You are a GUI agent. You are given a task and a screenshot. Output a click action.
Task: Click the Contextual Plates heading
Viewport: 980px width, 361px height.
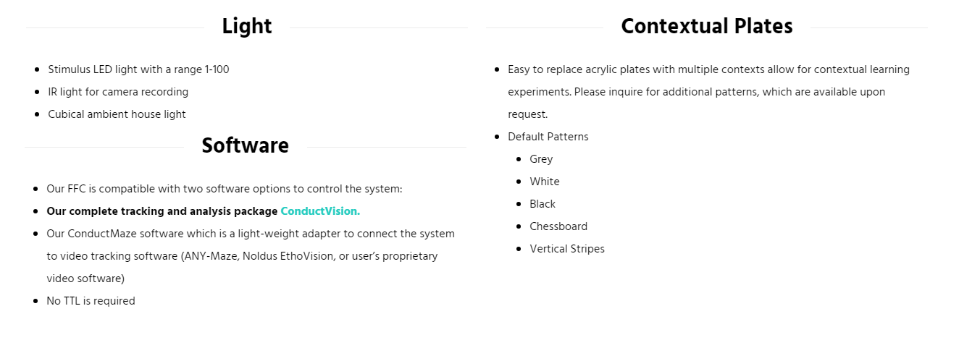click(706, 27)
